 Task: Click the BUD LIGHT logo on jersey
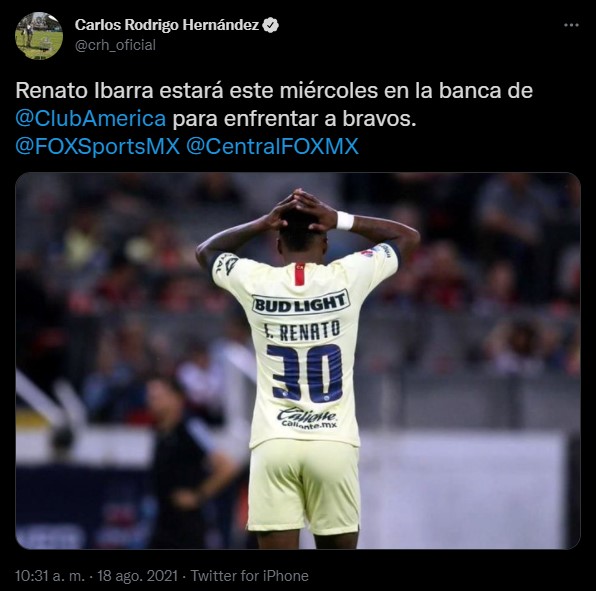[300, 303]
